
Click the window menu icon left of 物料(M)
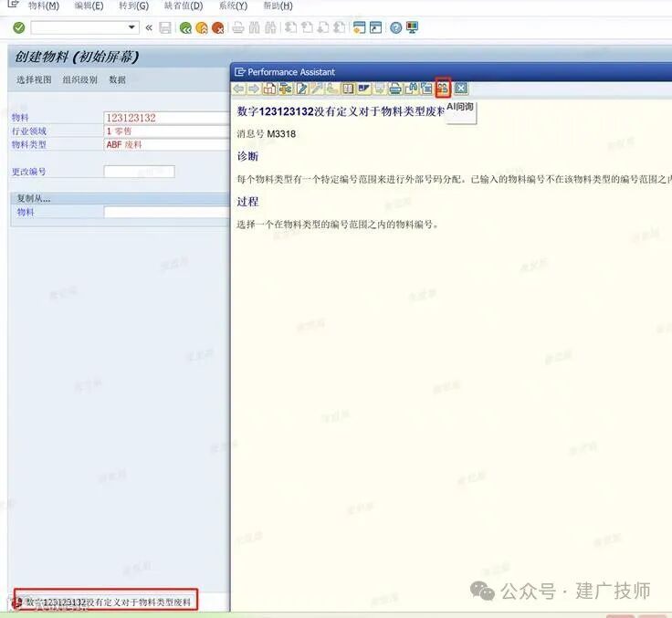[x=13, y=5]
